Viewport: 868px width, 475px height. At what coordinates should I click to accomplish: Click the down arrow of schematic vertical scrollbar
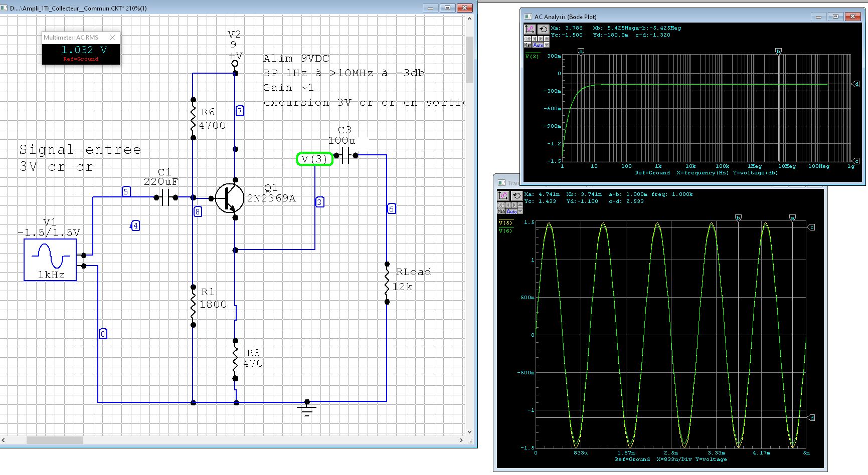coord(469,431)
